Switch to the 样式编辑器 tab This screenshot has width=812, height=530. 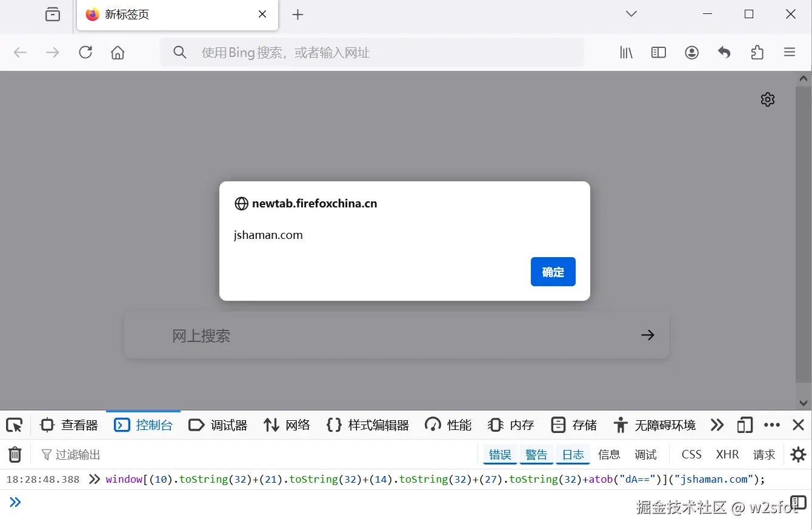coord(368,425)
